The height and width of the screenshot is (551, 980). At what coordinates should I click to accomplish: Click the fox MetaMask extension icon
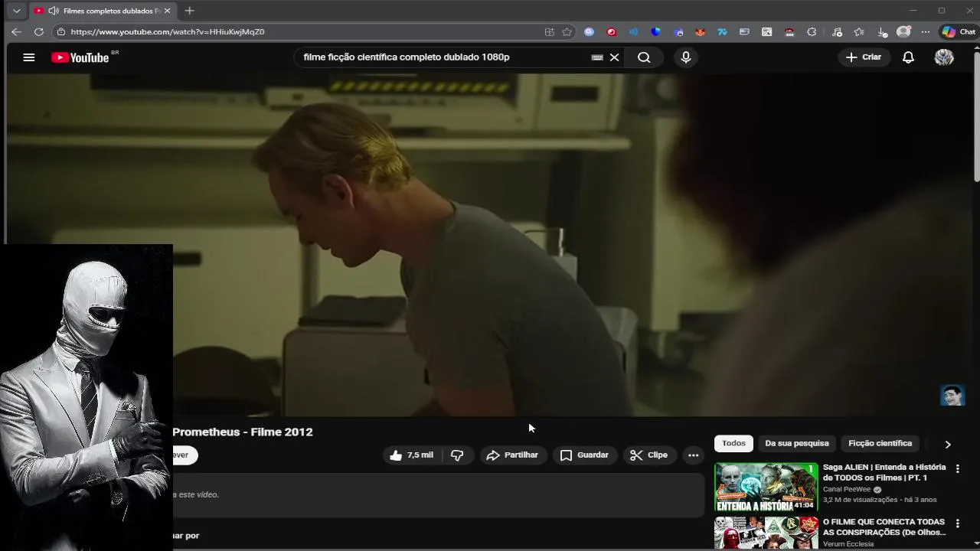700,32
